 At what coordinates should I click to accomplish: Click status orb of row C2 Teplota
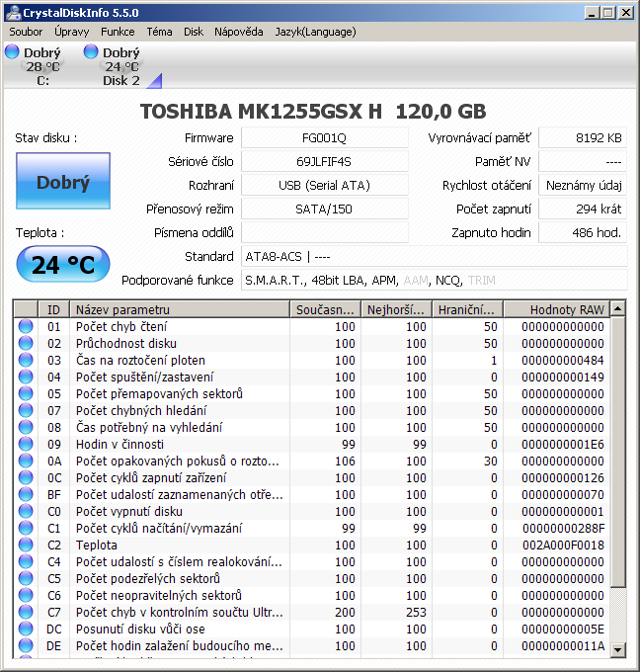(x=26, y=545)
